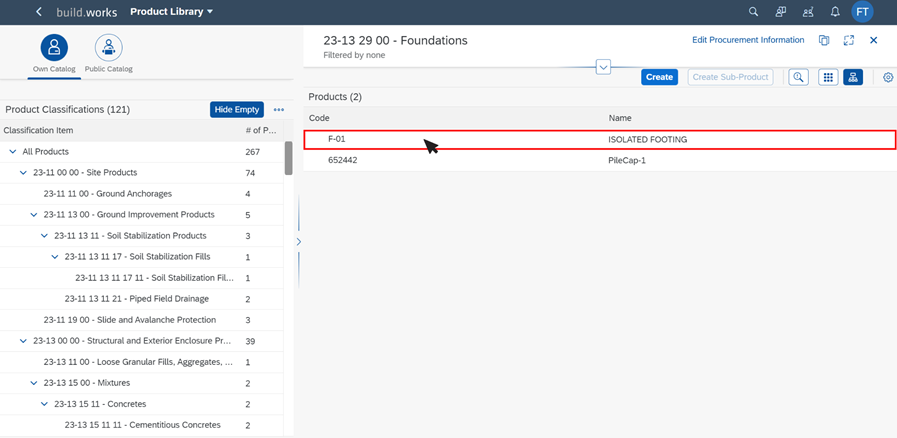
Task: Collapse 23-11 00 00 Site Products node
Action: coord(23,173)
